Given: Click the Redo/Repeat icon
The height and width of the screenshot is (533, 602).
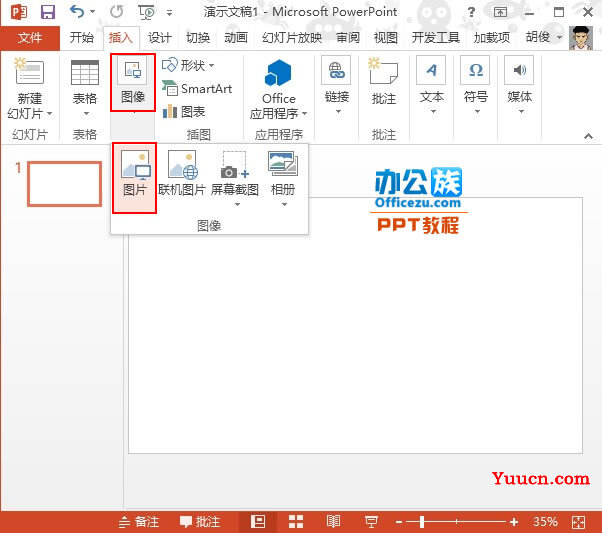Looking at the screenshot, I should 116,12.
